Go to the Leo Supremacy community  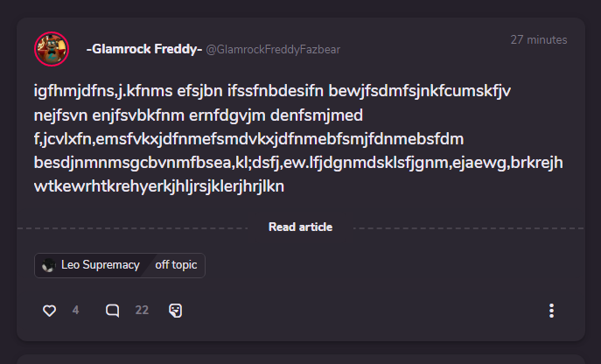101,265
